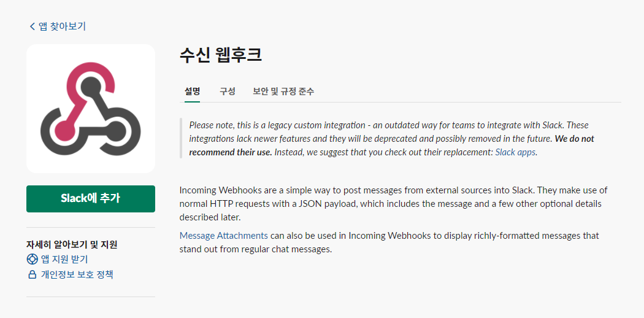Click the 자세히 알아보기 및 지원 heading
Screen dimensions: 644x318
pyautogui.click(x=72, y=245)
